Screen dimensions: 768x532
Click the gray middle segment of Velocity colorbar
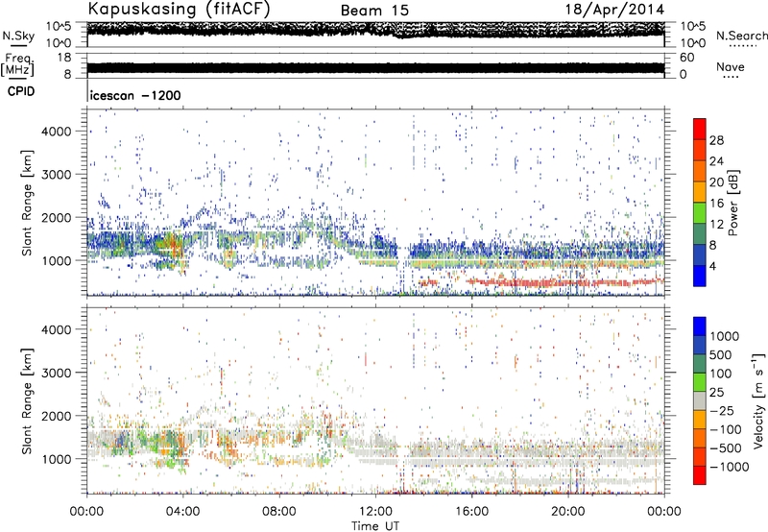tap(700, 400)
